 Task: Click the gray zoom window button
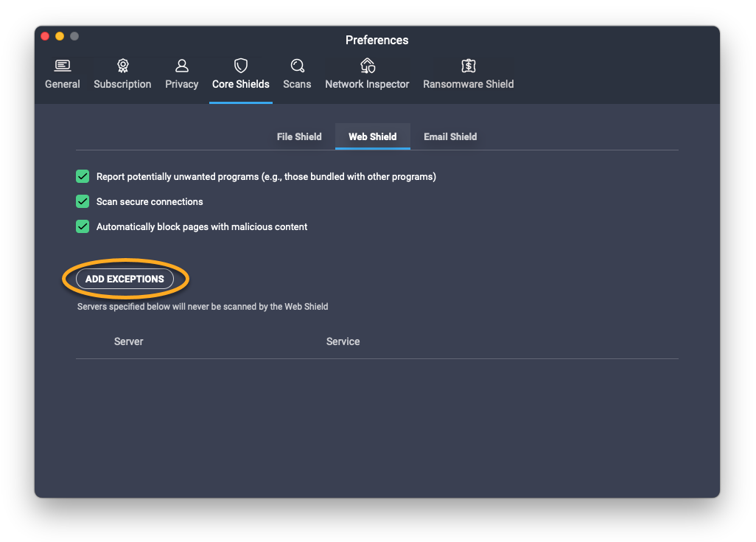[74, 36]
